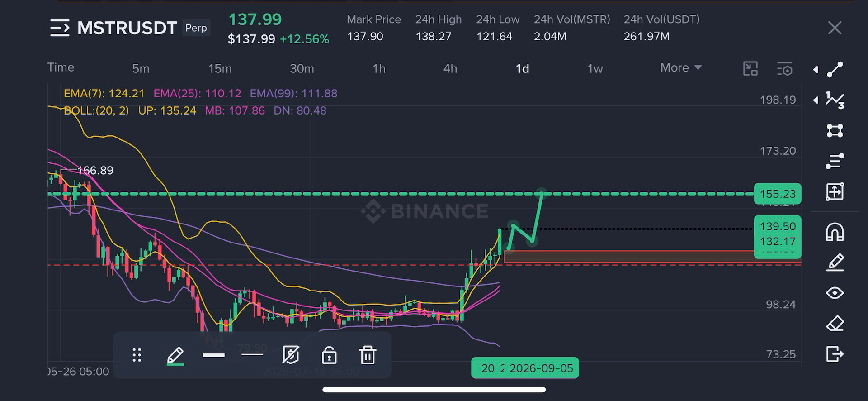Expand the wave pattern tool options arrow

pyautogui.click(x=816, y=100)
